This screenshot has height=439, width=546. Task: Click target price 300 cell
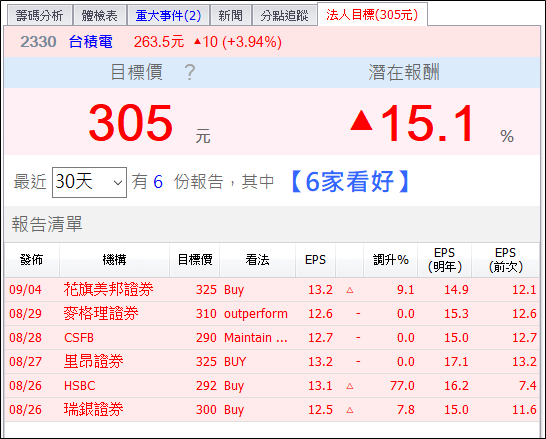(x=206, y=410)
